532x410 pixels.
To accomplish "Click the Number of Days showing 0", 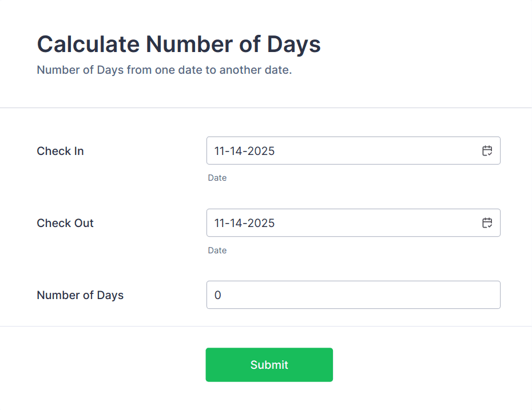I will [x=217, y=294].
